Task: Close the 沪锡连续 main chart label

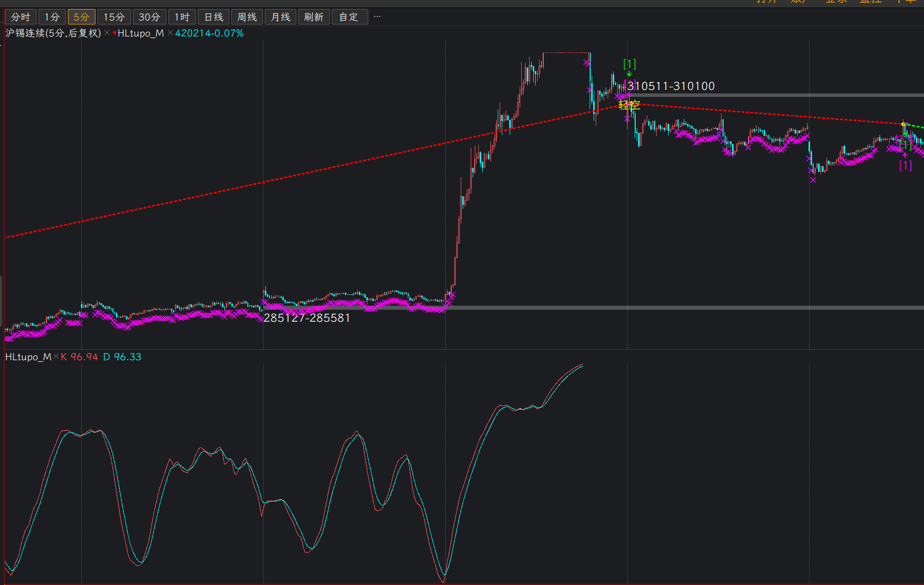Action: coord(107,33)
